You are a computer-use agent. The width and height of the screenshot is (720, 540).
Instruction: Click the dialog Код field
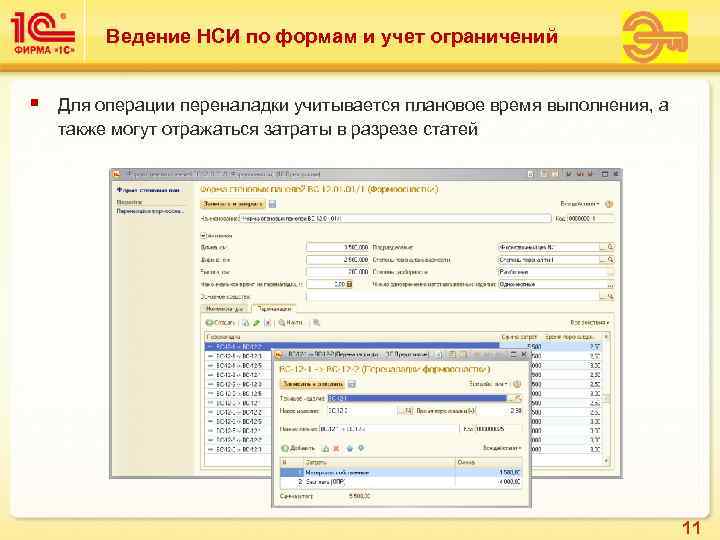498,429
